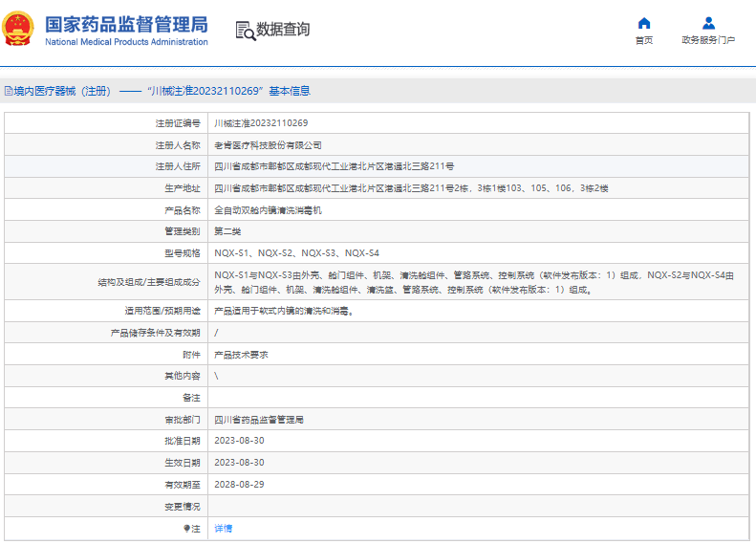Click 境内医疗器械（注册）breadcrumb text
Image resolution: width=756 pixels, height=544 pixels.
(x=62, y=91)
